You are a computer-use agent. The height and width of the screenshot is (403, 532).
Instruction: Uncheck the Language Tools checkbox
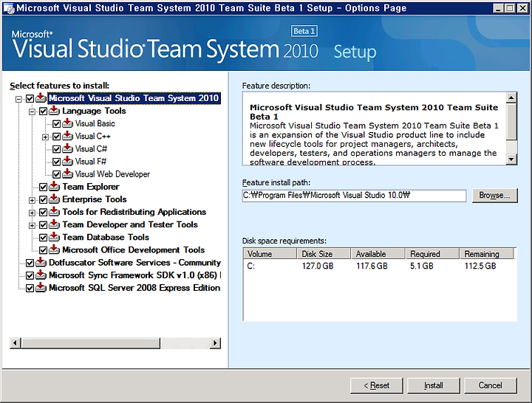click(x=43, y=111)
